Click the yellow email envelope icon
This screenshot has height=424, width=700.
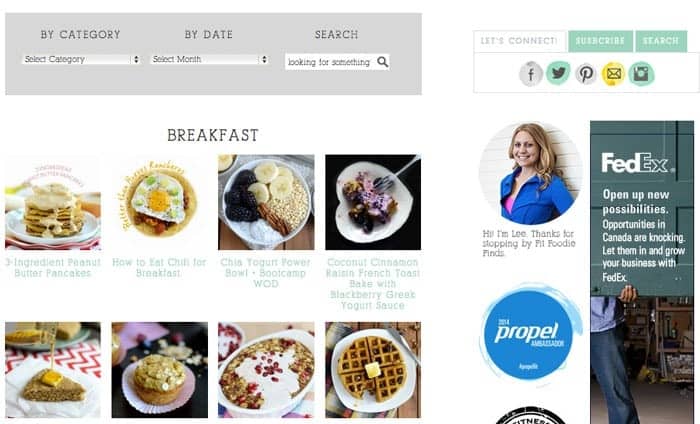pos(613,74)
